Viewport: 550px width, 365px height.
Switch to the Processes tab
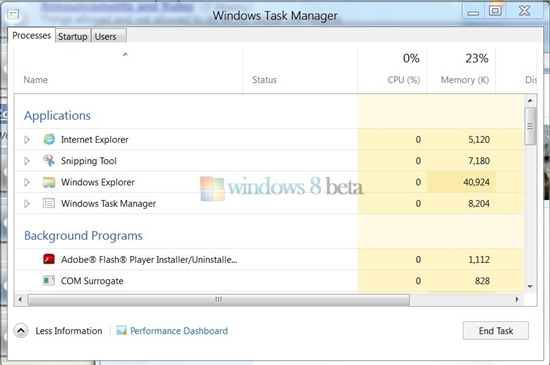tap(32, 35)
